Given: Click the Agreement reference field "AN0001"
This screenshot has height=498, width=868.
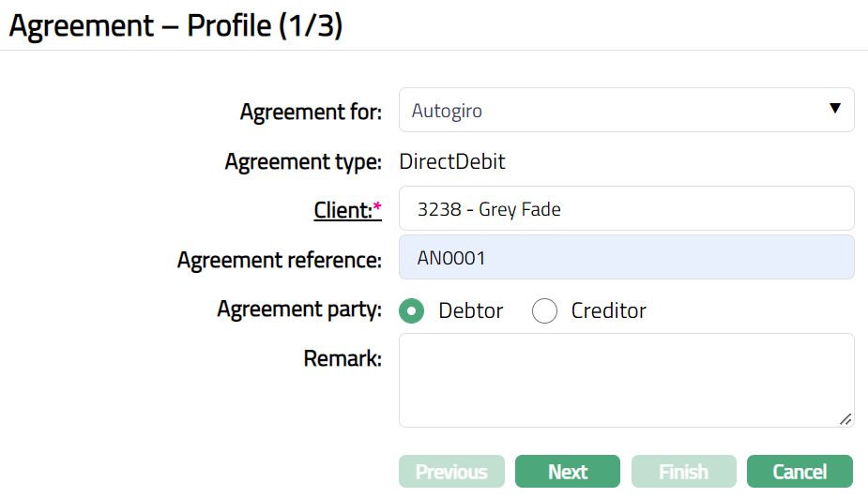Looking at the screenshot, I should [626, 257].
